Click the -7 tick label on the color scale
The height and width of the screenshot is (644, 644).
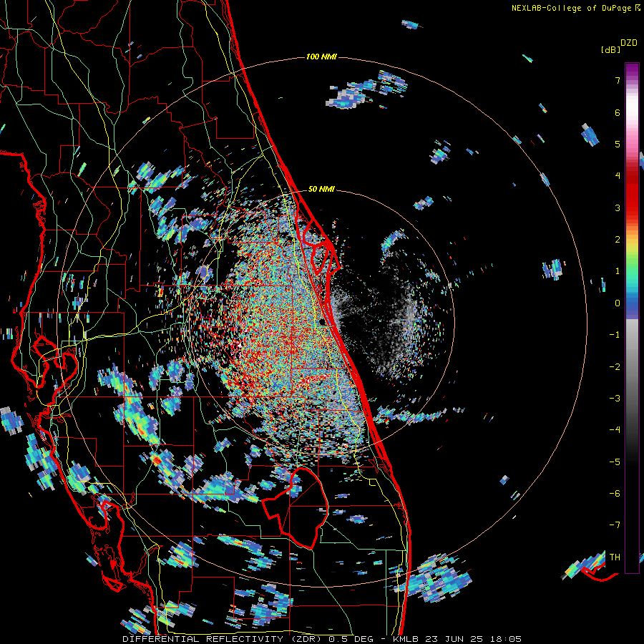click(x=615, y=525)
